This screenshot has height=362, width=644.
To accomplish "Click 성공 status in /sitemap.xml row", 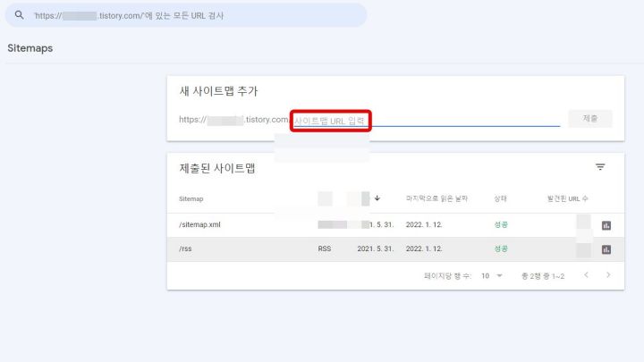I will [x=501, y=224].
